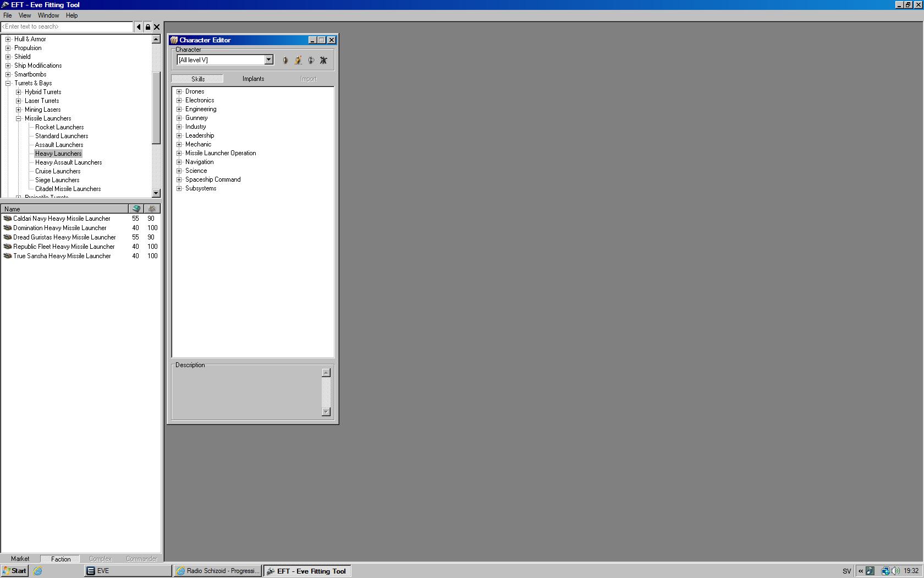This screenshot has height=578, width=924.
Task: Click the network connection tray icon
Action: 885,571
